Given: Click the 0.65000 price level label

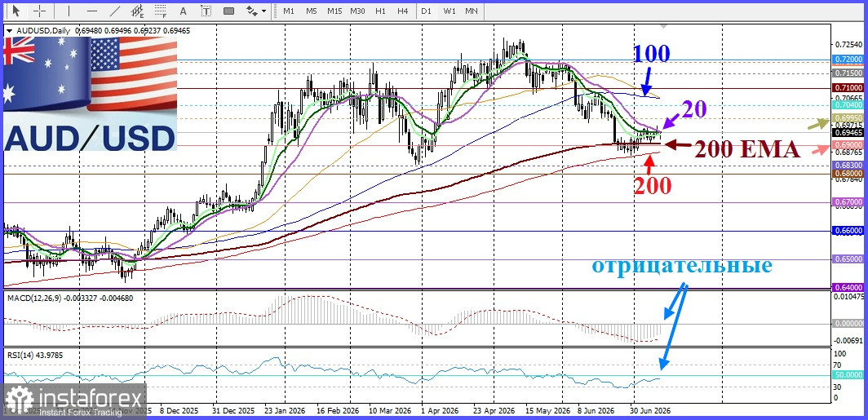Looking at the screenshot, I should pos(848,259).
